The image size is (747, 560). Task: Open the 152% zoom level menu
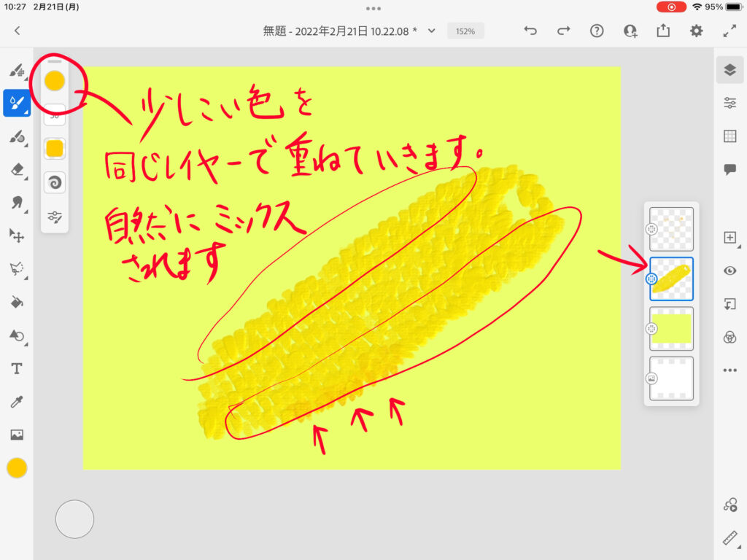point(466,31)
